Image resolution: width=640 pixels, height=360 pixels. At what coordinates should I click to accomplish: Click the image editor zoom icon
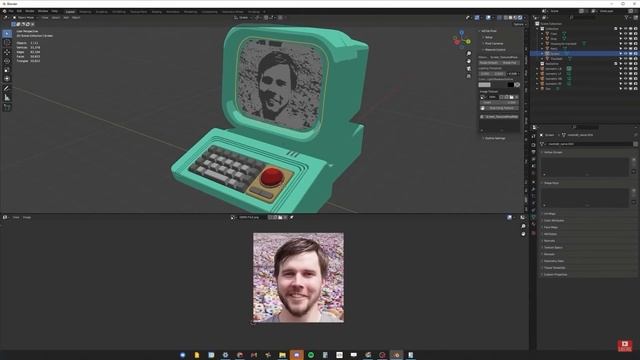pyautogui.click(x=523, y=226)
